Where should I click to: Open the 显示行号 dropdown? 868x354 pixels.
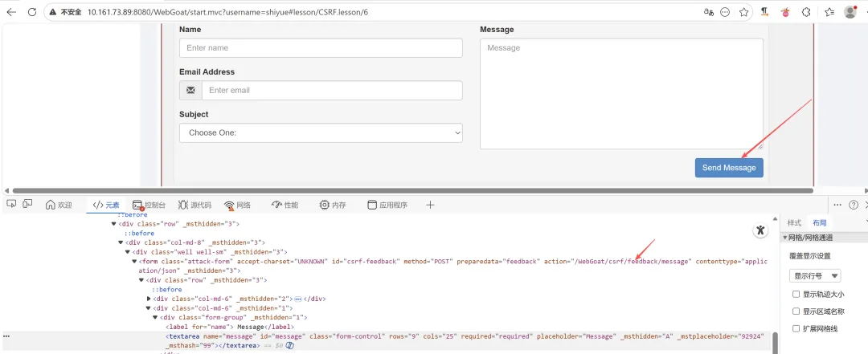pyautogui.click(x=815, y=275)
